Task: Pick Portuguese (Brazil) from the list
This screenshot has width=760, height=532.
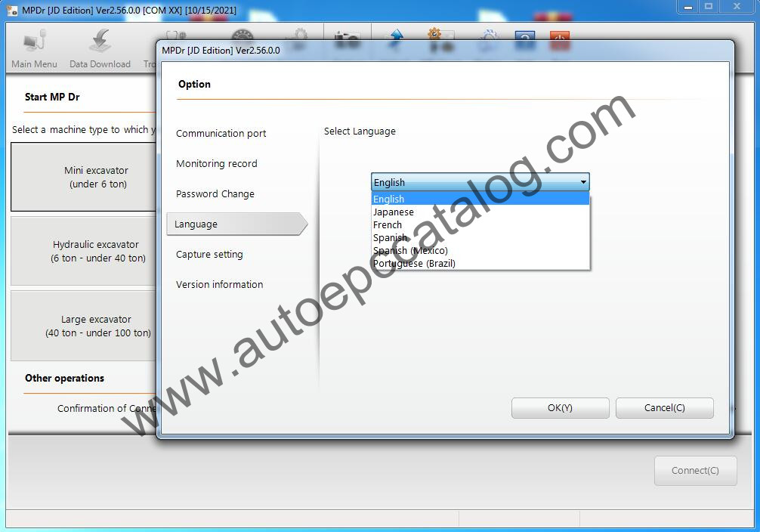Action: pyautogui.click(x=480, y=263)
